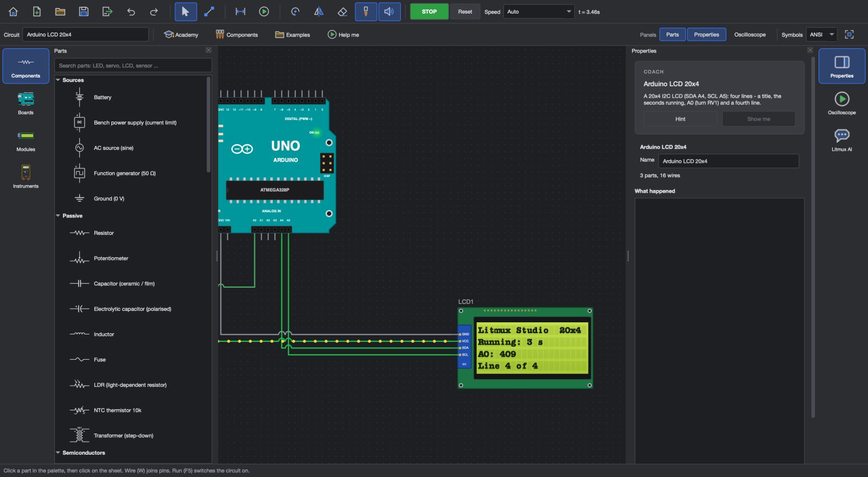Switch to the Modules category
Screen dimensions: 868x477
[x=25, y=140]
